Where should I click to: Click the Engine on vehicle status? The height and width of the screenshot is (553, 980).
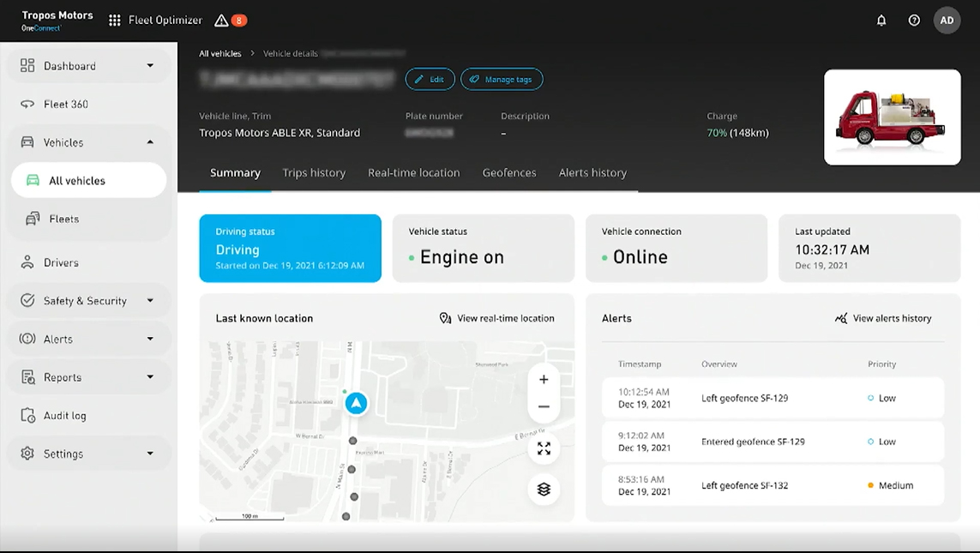(x=461, y=257)
